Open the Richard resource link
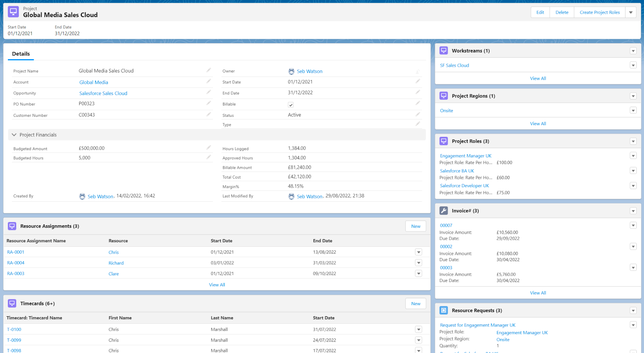This screenshot has width=644, height=353. (116, 263)
